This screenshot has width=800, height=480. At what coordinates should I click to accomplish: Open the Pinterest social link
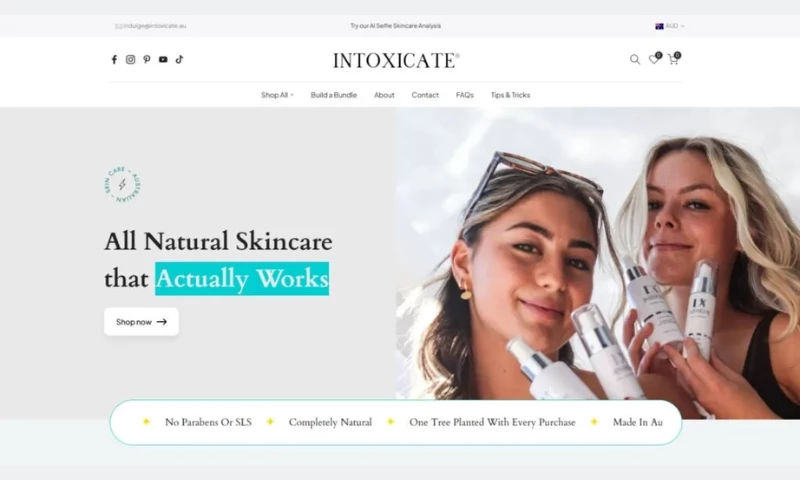click(x=147, y=60)
